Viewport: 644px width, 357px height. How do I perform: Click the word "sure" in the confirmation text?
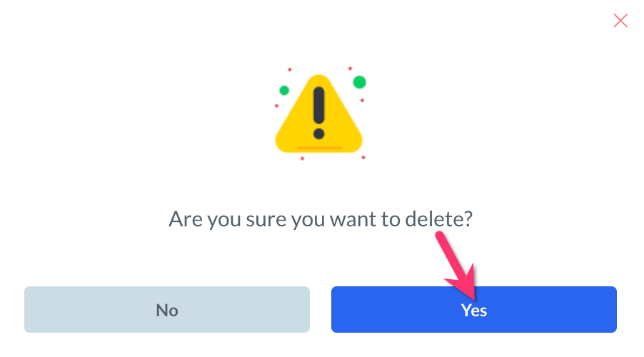266,220
